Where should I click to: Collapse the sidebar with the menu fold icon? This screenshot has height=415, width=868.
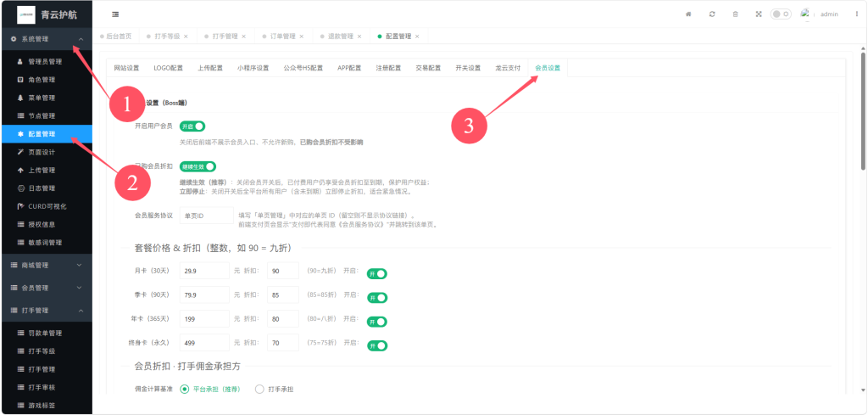pyautogui.click(x=115, y=14)
